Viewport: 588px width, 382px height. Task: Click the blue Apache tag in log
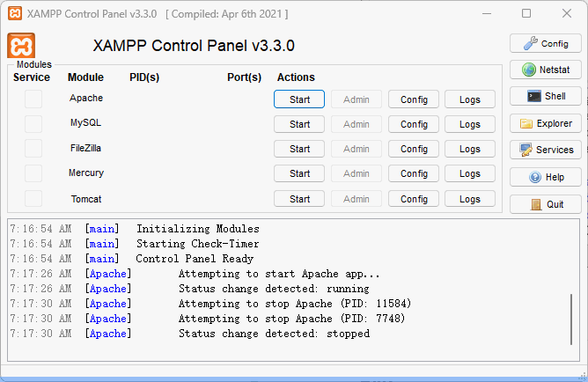108,274
